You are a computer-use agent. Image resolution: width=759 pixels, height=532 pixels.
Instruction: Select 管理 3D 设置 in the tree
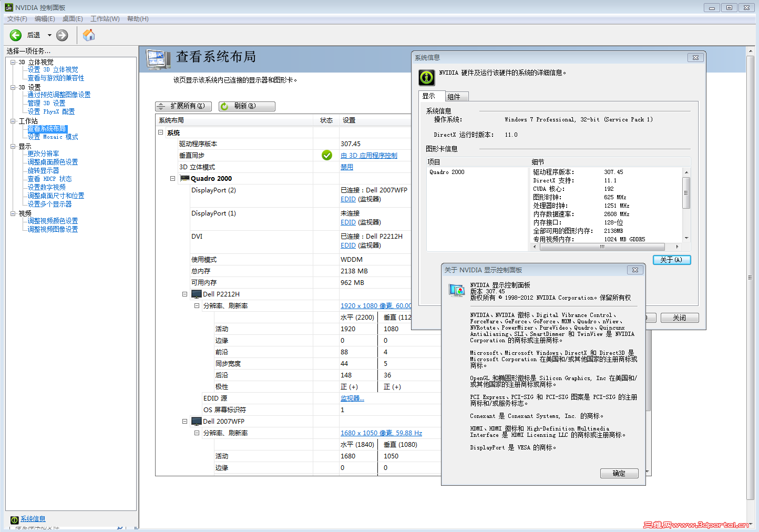[46, 103]
